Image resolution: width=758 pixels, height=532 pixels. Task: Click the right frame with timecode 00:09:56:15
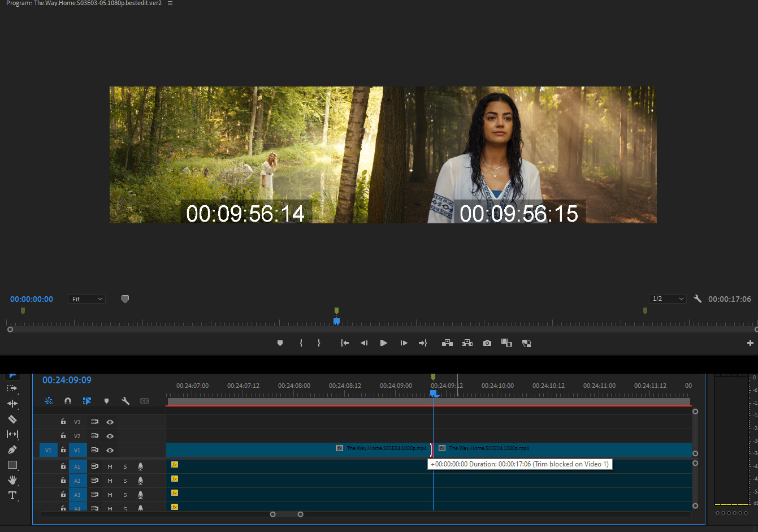coord(520,154)
